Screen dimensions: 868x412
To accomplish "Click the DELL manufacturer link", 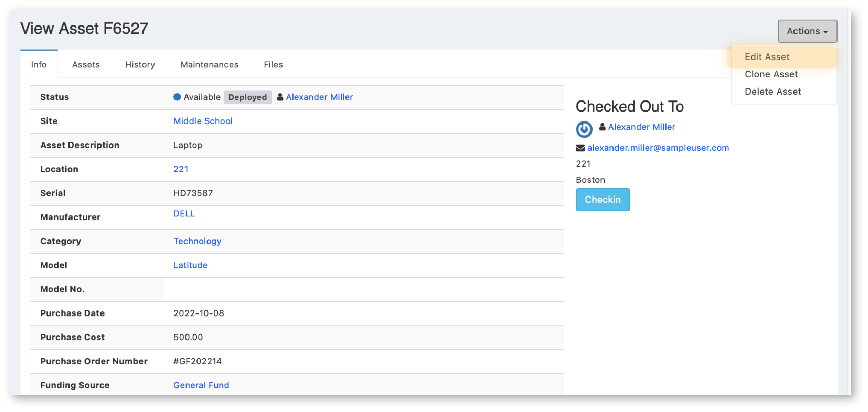I will [x=184, y=214].
